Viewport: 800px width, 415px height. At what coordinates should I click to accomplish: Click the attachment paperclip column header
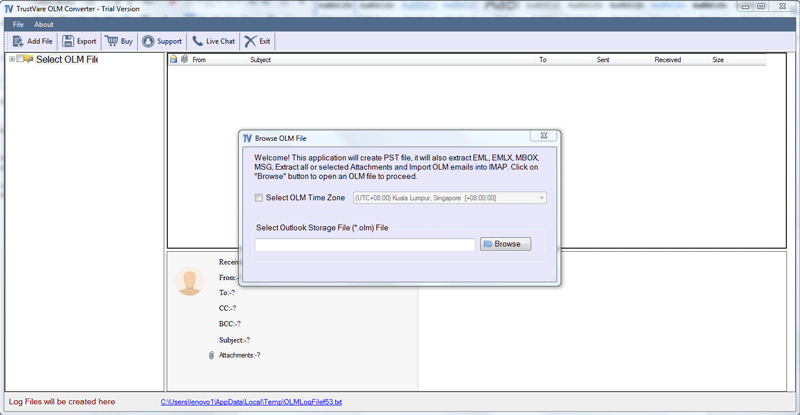click(184, 59)
